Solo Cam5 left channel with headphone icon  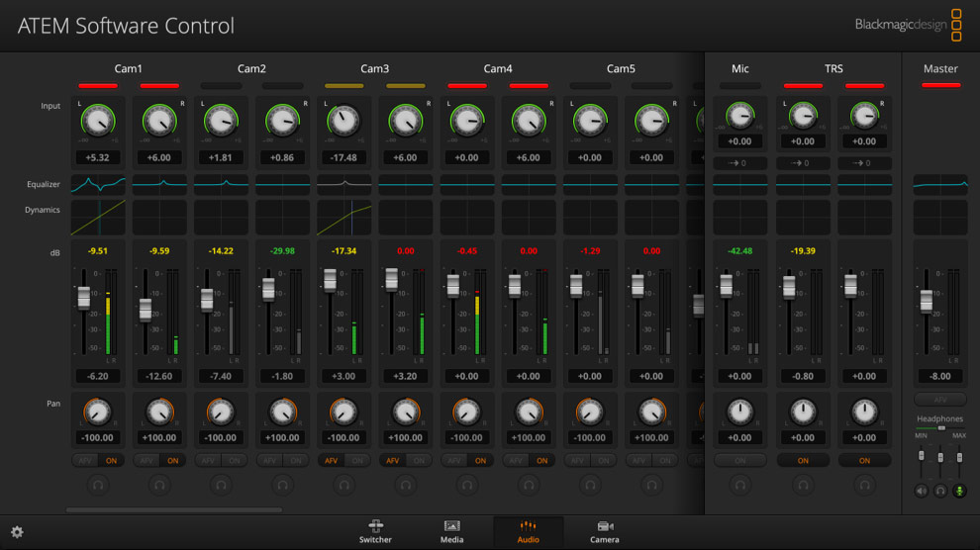click(590, 485)
